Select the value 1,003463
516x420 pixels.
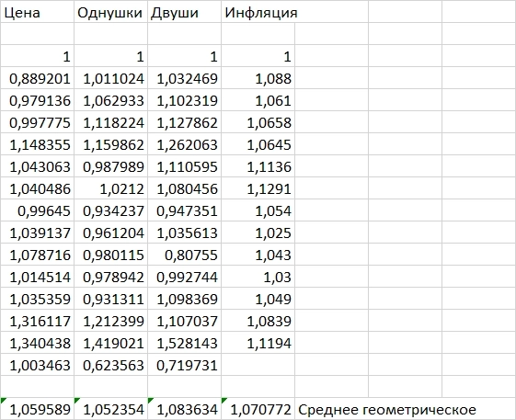pos(40,365)
